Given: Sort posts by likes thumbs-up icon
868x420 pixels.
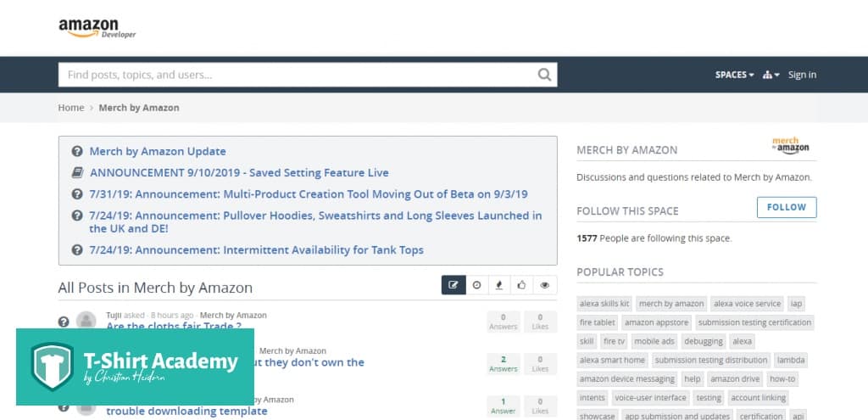Looking at the screenshot, I should tap(522, 285).
